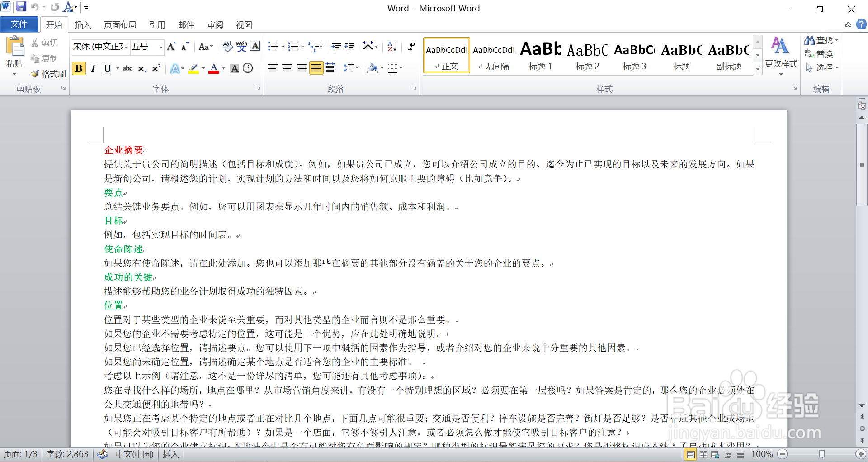Sort the selected text A-Z
The height and width of the screenshot is (462, 868).
click(392, 46)
